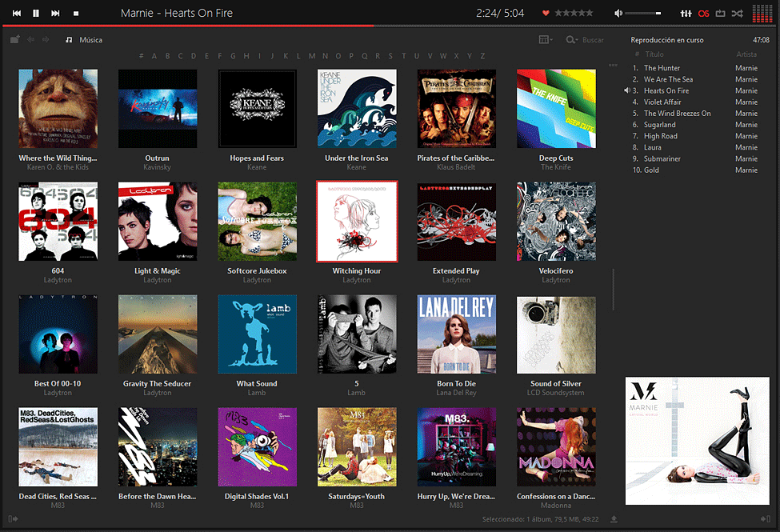The height and width of the screenshot is (532, 780).
Task: Open the equalizer controls
Action: click(686, 14)
